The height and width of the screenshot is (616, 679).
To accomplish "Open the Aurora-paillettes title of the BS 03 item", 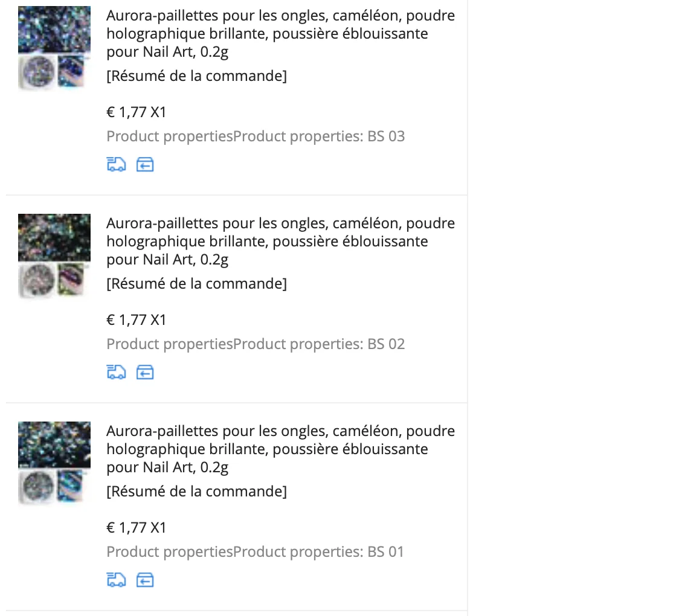I will tap(281, 34).
